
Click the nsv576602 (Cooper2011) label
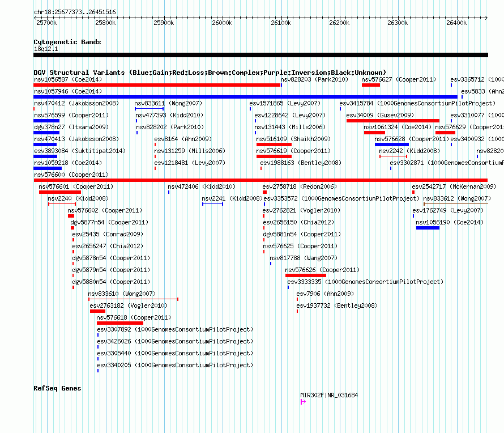[105, 210]
